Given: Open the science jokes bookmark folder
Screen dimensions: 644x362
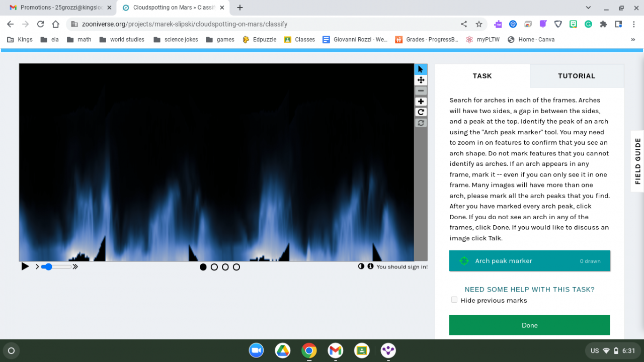Looking at the screenshot, I should [176, 39].
